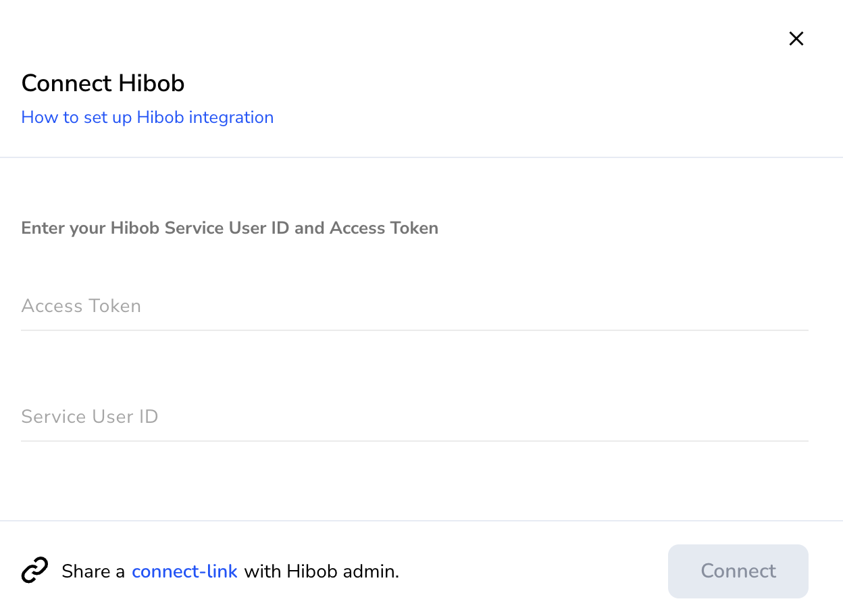Open the Hibob integration setup guide link
This screenshot has width=843, height=616.
[147, 118]
